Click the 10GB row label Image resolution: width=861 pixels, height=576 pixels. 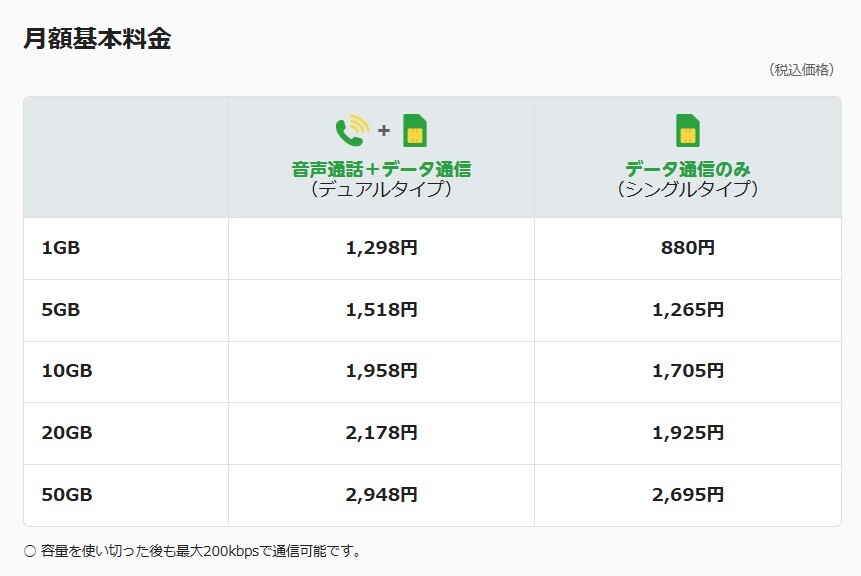click(x=66, y=371)
